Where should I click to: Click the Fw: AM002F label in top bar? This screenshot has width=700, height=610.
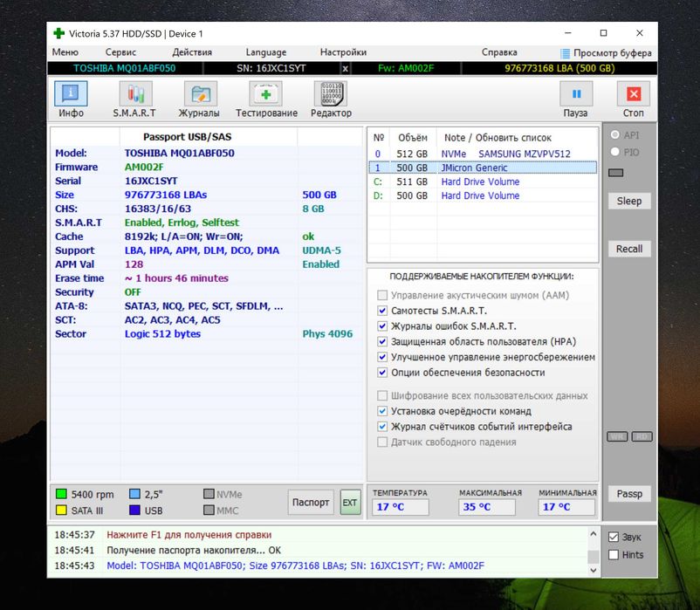pyautogui.click(x=406, y=68)
